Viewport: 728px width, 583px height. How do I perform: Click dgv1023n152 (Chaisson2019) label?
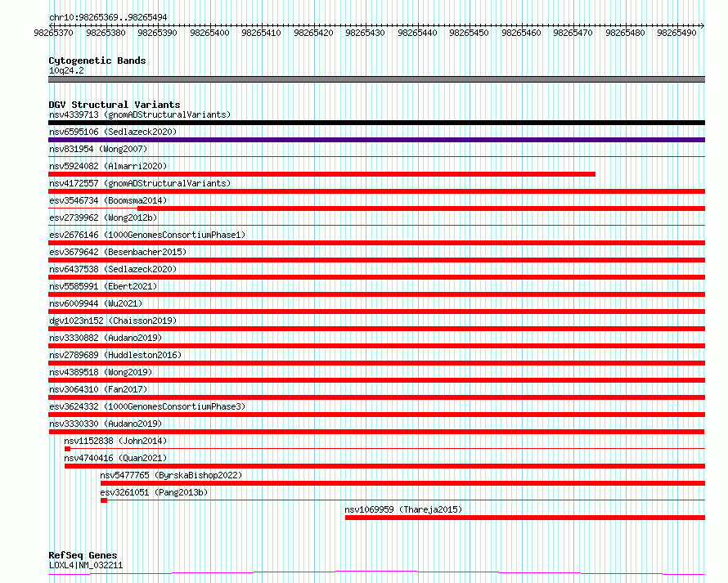pyautogui.click(x=113, y=321)
